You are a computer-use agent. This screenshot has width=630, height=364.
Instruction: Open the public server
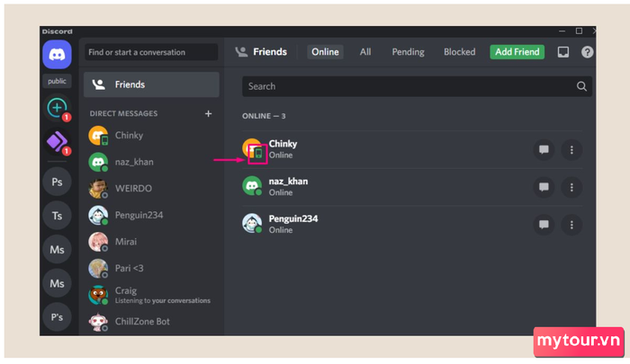(57, 81)
